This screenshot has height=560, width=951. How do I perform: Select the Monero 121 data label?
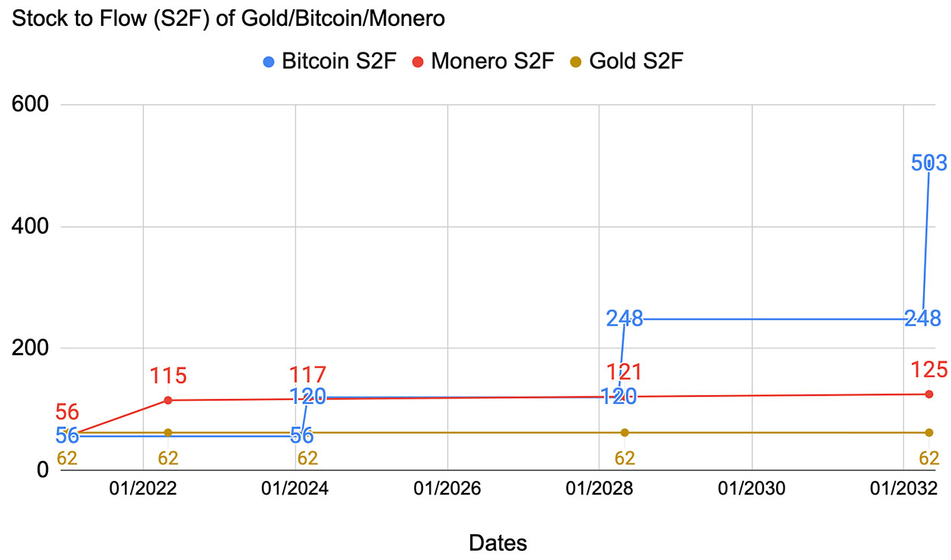pyautogui.click(x=625, y=372)
